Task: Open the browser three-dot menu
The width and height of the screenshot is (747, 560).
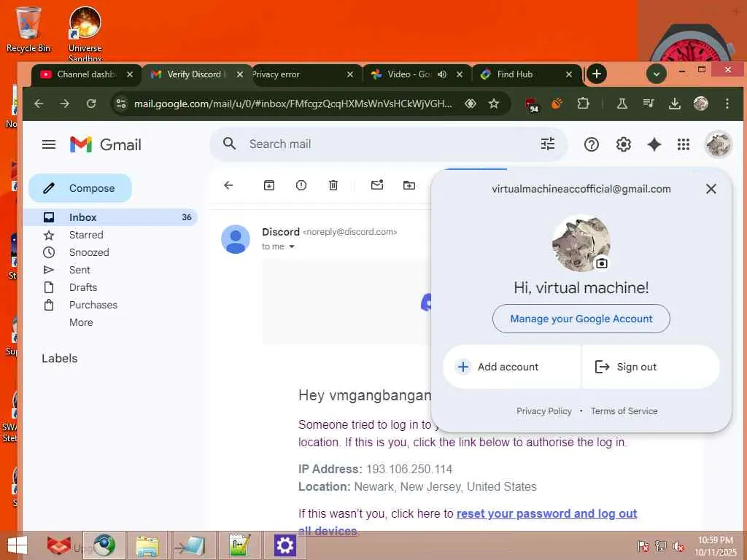Action: pos(727,104)
